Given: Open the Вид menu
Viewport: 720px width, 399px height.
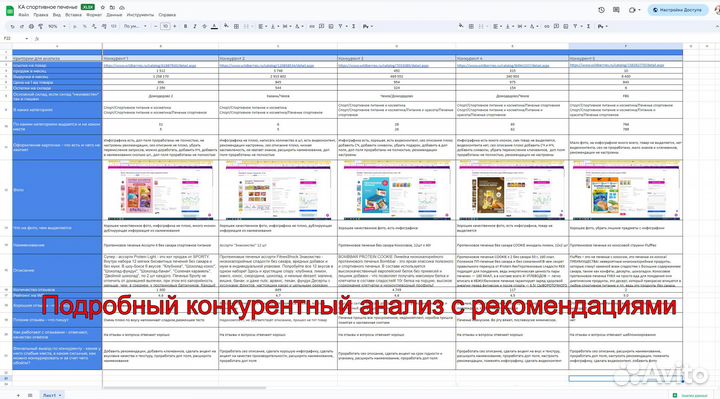Looking at the screenshot, I should [56, 15].
